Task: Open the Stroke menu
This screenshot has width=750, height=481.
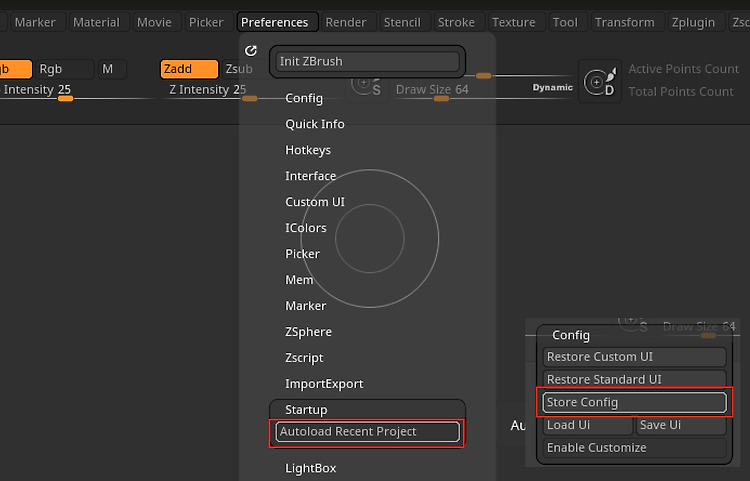Action: 456,22
